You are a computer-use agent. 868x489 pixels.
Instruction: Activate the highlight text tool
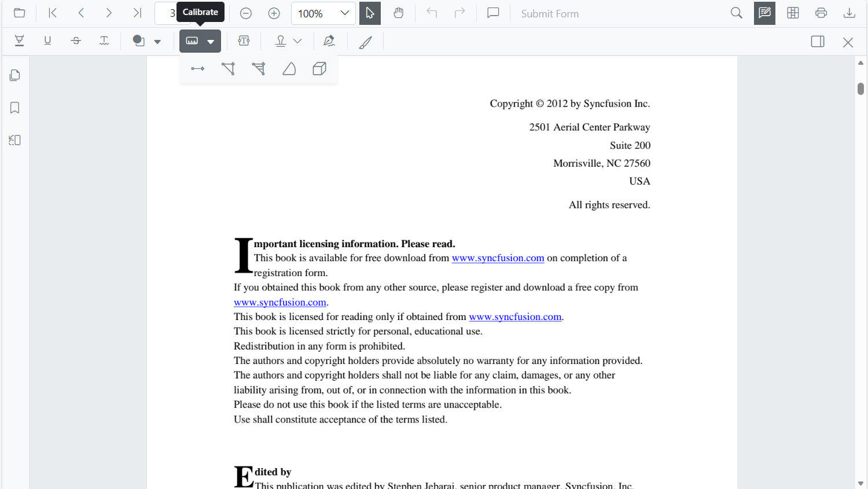(x=19, y=41)
